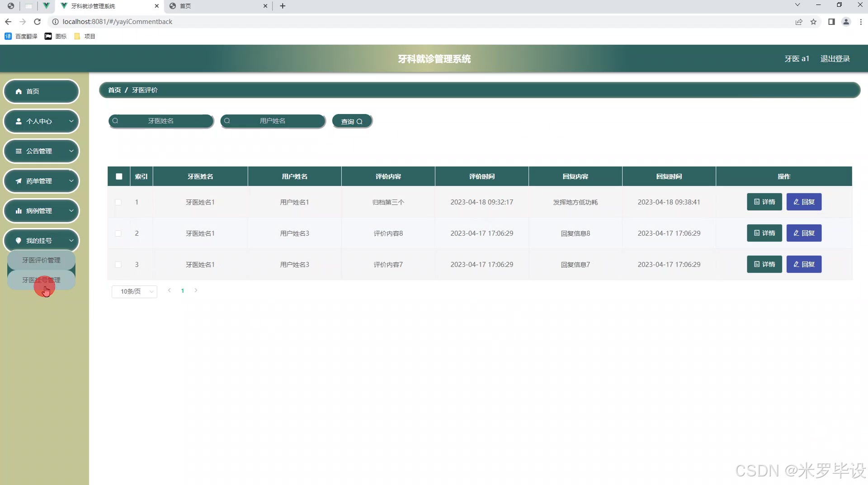
Task: Click the home icon beside 首页
Action: click(19, 91)
